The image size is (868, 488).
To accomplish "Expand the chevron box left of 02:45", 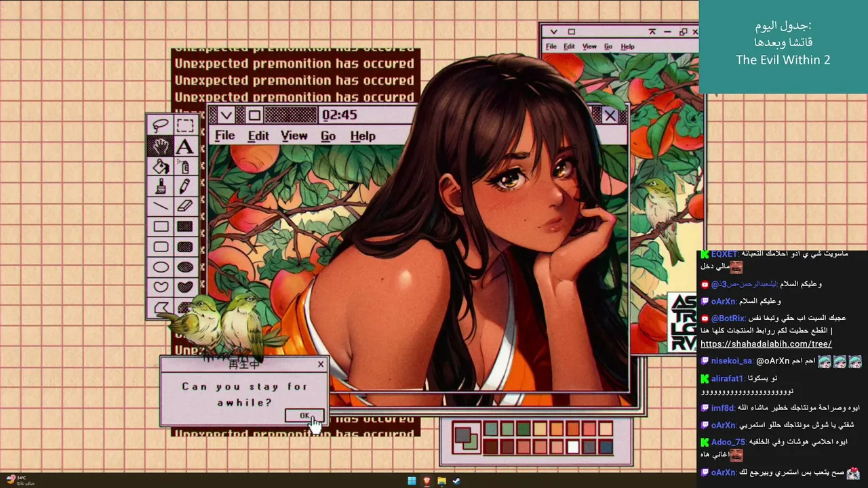I will click(226, 115).
